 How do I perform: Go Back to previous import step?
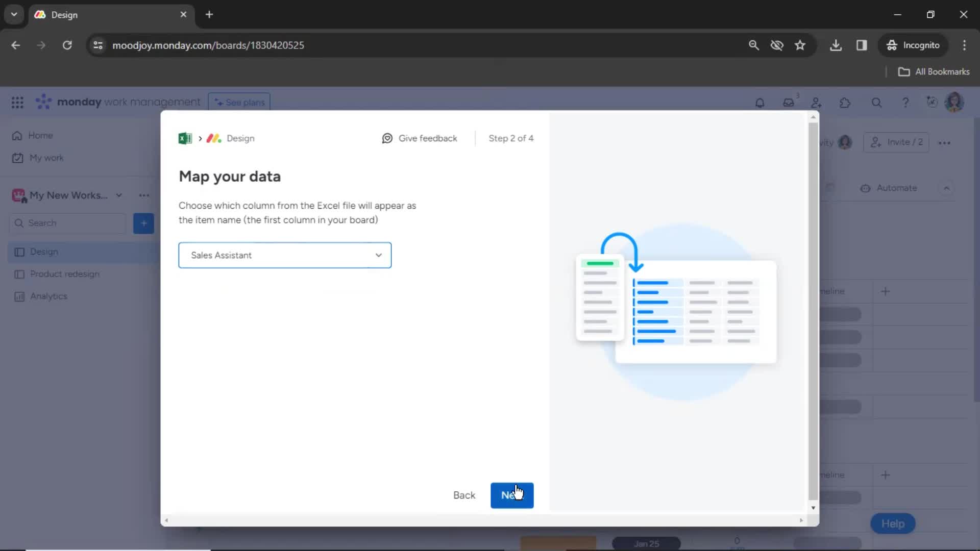(464, 495)
